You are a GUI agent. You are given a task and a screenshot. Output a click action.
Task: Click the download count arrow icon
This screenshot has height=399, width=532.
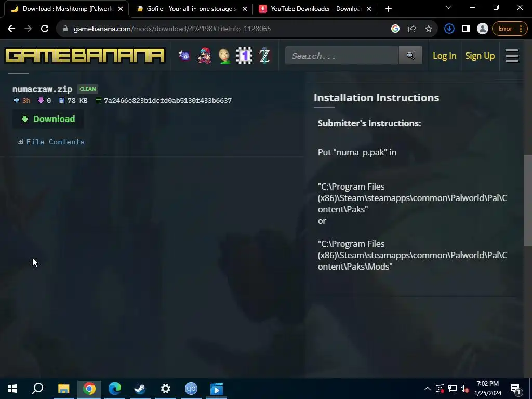pos(41,100)
